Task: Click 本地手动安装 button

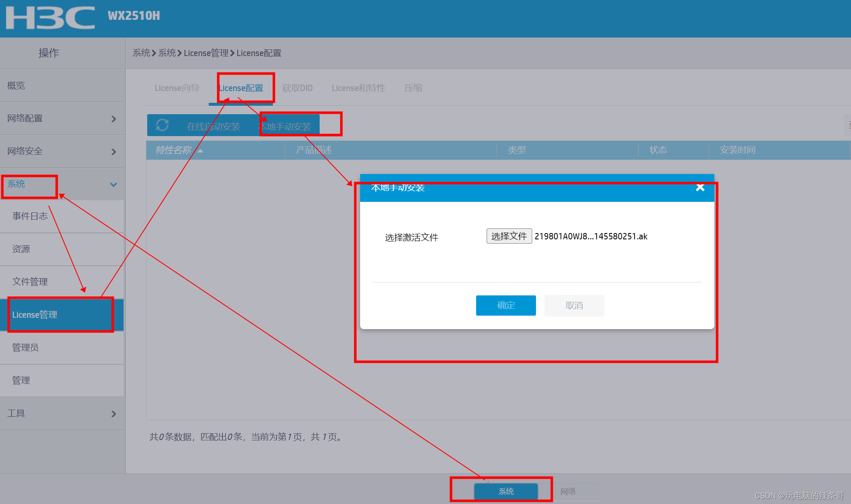Action: click(285, 126)
